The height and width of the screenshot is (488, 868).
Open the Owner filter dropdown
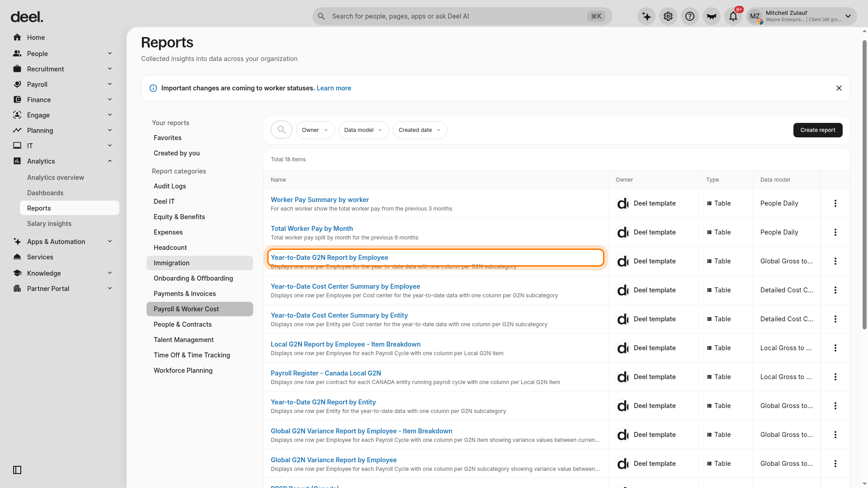pyautogui.click(x=316, y=130)
